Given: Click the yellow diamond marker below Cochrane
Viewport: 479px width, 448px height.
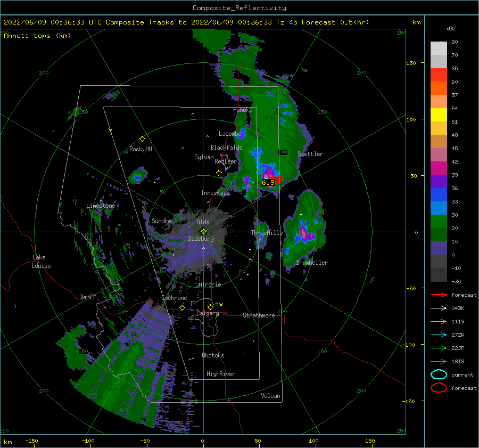Looking at the screenshot, I should click(x=183, y=307).
